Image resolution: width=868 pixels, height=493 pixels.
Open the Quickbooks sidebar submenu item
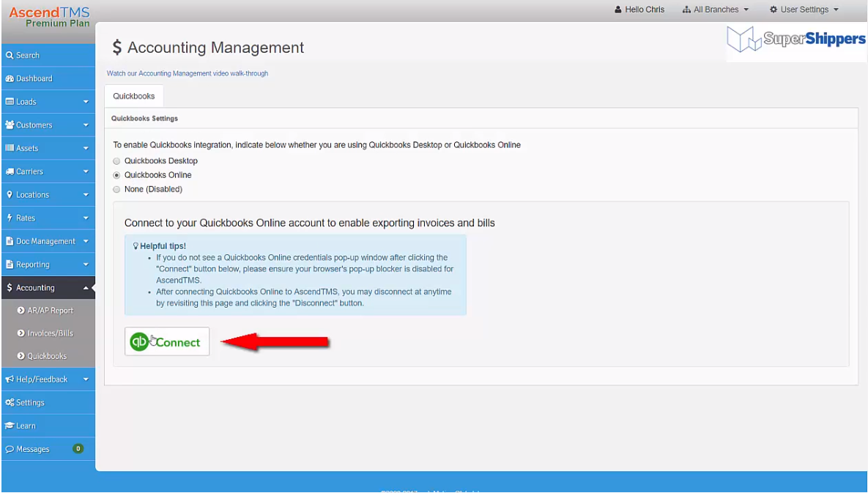point(48,356)
